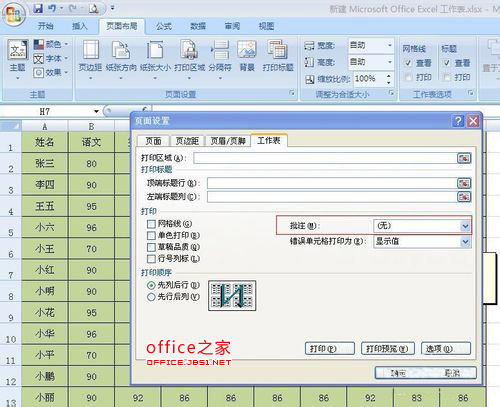The width and height of the screenshot is (500, 407).
Task: Click the Office button logo
Action: click(13, 14)
